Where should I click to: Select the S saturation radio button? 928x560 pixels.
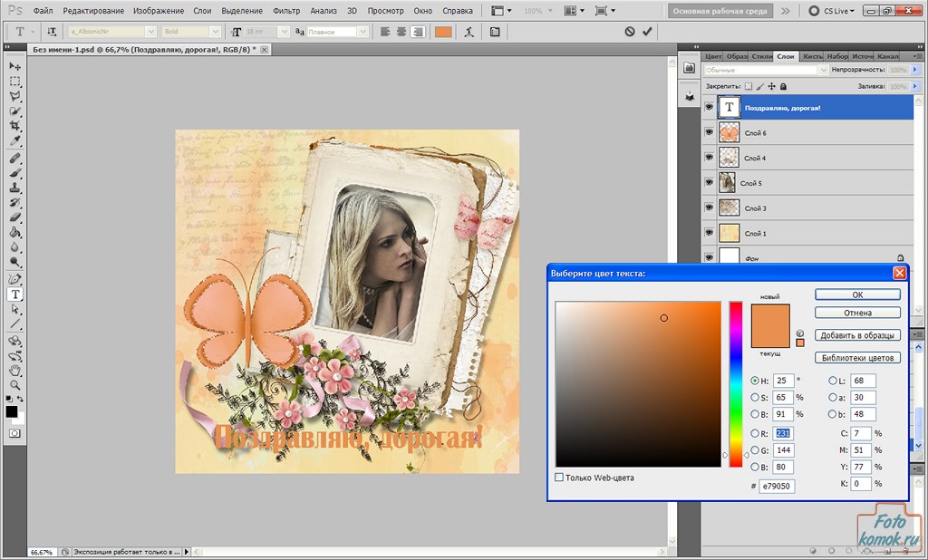(756, 397)
